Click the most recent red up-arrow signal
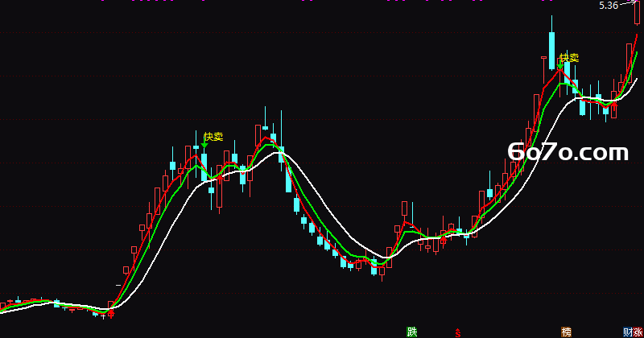This screenshot has height=338, width=644. coord(614,105)
